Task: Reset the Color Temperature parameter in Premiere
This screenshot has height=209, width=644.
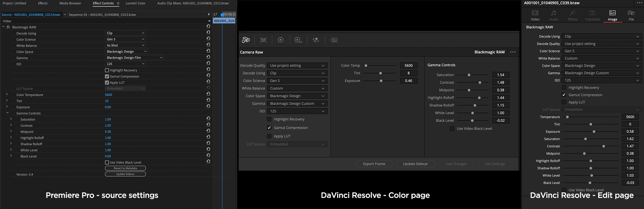Action: pos(208,94)
